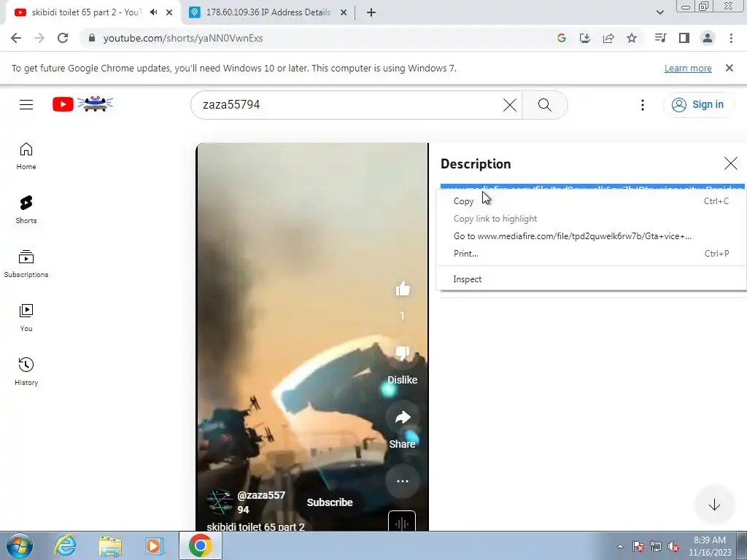Dislike the short with thumbs down
This screenshot has height=560, width=747.
(403, 354)
